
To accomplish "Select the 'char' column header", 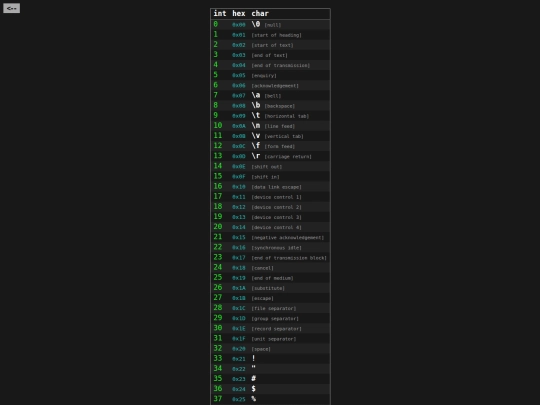I will coord(260,13).
